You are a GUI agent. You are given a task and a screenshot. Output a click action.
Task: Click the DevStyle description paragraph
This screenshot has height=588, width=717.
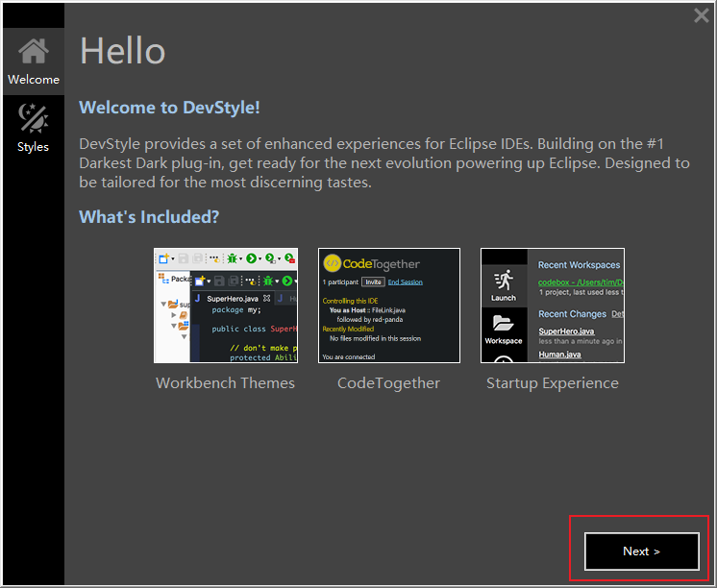tap(384, 163)
